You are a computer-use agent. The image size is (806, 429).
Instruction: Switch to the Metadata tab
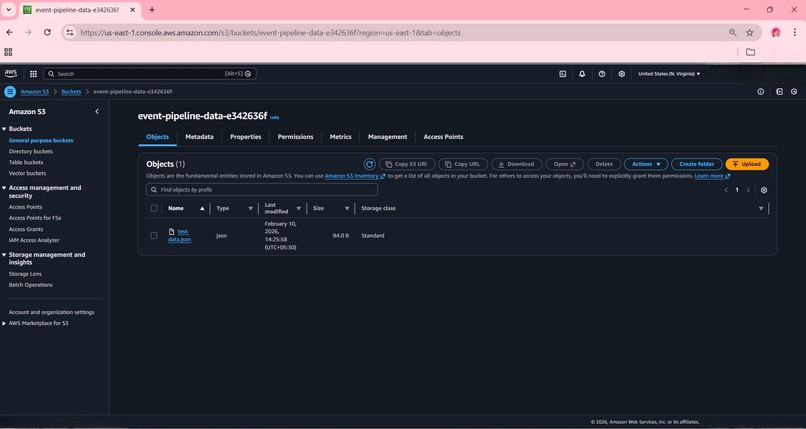point(199,137)
